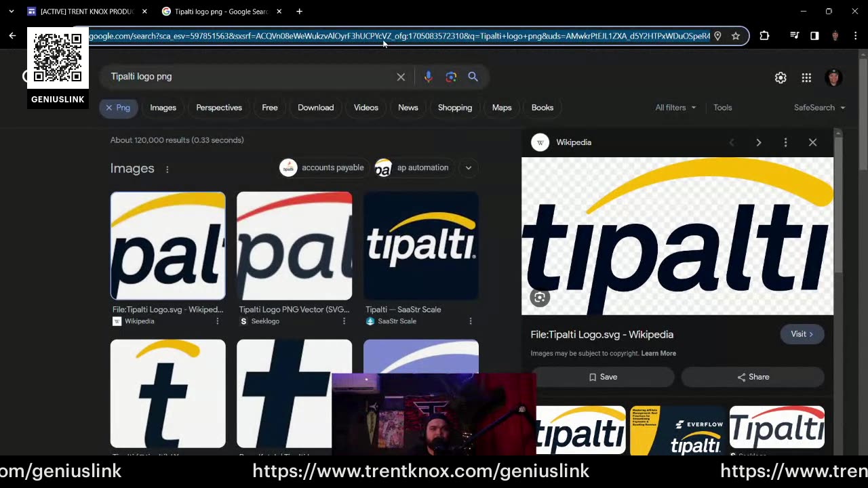Toggle the browser side panel icon
The width and height of the screenshot is (868, 488).
[814, 36]
